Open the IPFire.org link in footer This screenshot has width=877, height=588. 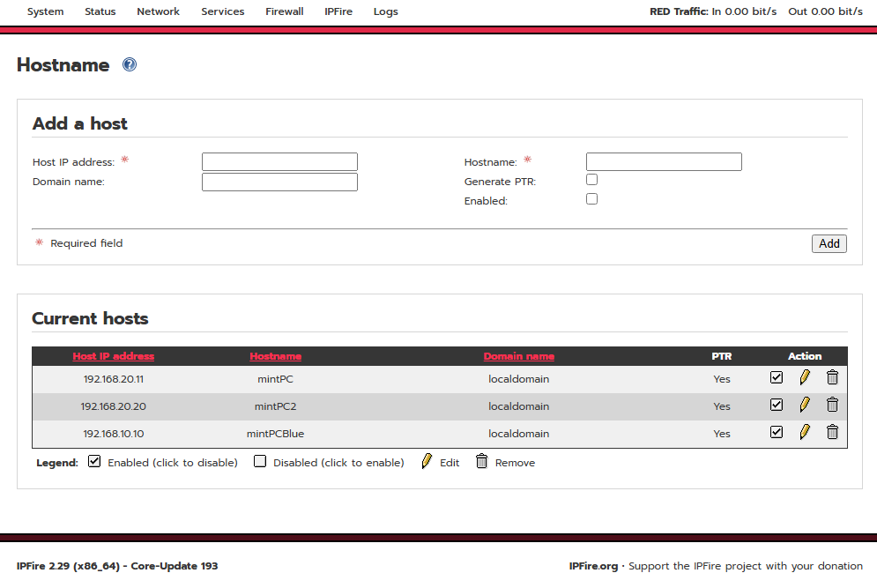click(593, 566)
